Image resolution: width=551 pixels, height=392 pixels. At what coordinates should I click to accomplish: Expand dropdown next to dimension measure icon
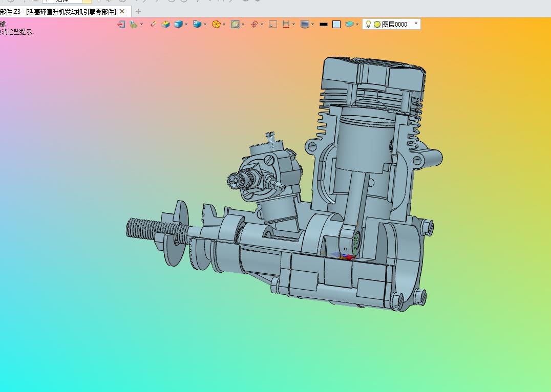(x=293, y=24)
